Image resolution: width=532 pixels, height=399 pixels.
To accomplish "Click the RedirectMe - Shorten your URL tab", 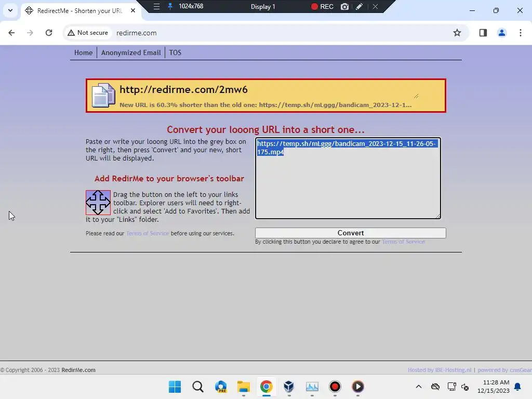I will coord(79,10).
